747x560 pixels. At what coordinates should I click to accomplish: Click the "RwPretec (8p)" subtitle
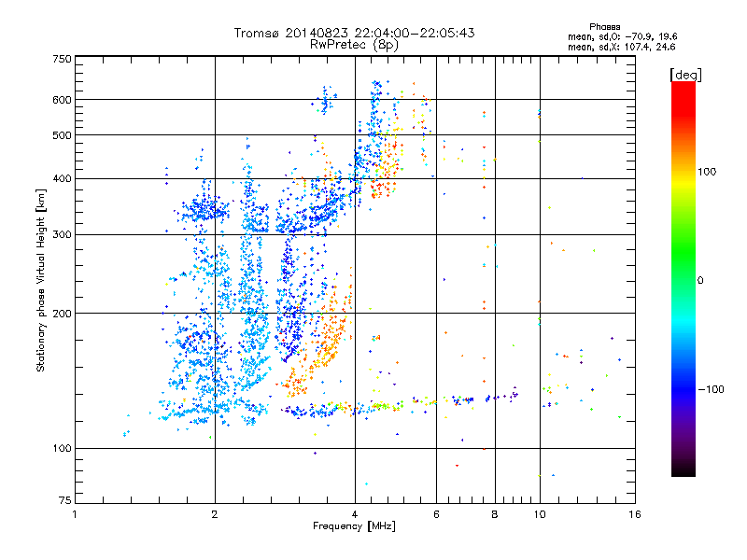tap(354, 45)
